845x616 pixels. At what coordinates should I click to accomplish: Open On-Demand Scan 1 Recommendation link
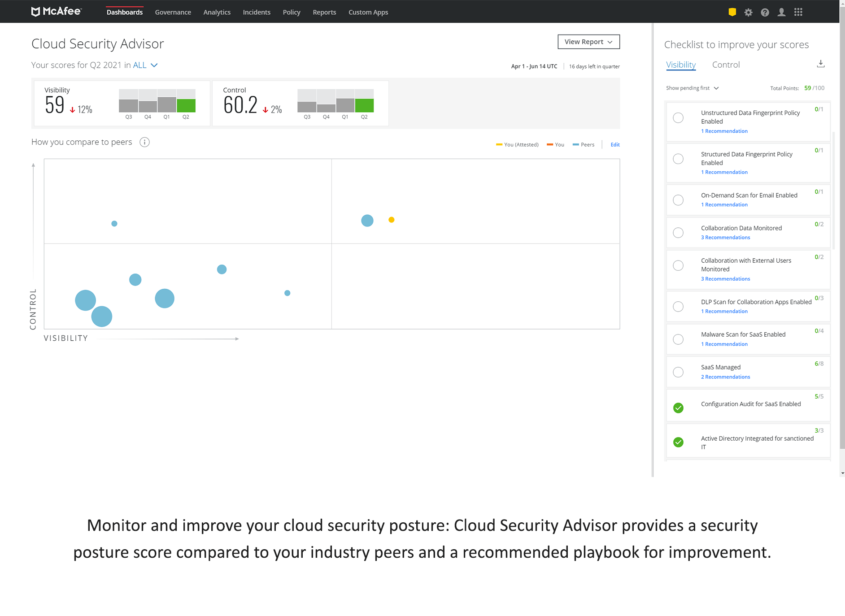[x=724, y=205]
